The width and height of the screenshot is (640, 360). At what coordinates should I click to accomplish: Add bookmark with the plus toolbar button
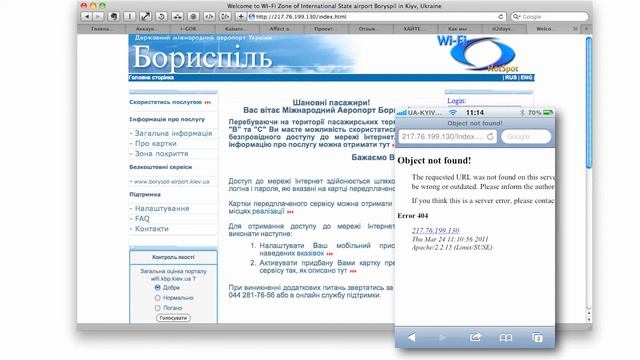coord(241,17)
